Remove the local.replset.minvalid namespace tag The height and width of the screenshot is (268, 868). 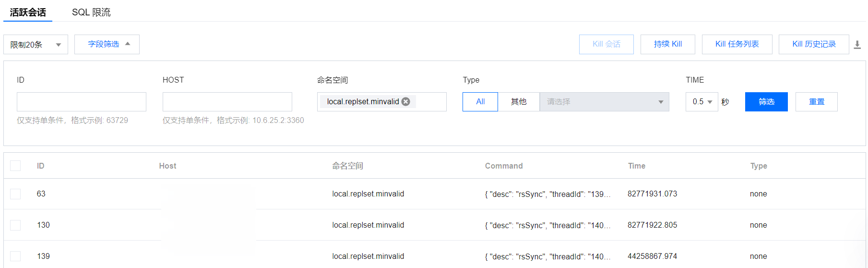pyautogui.click(x=406, y=101)
